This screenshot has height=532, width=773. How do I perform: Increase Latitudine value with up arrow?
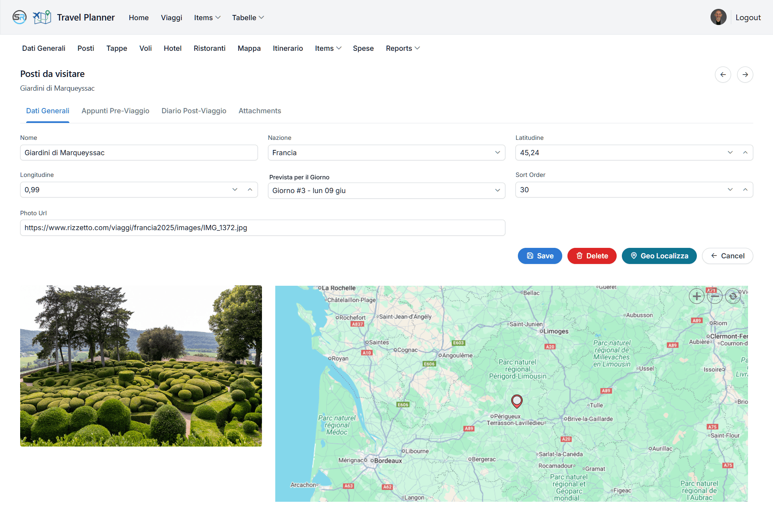[x=745, y=152]
